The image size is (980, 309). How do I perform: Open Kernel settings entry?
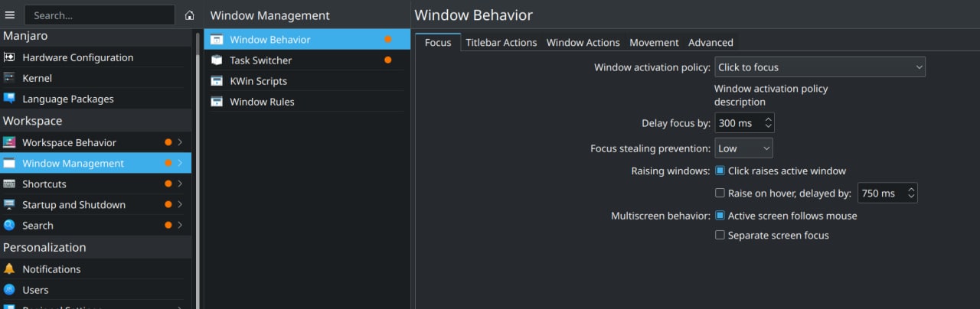click(96, 78)
